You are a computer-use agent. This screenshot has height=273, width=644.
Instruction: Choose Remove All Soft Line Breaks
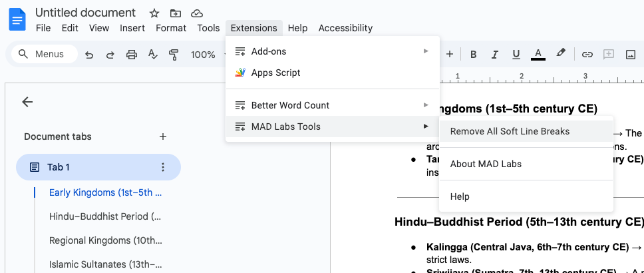pos(526,132)
